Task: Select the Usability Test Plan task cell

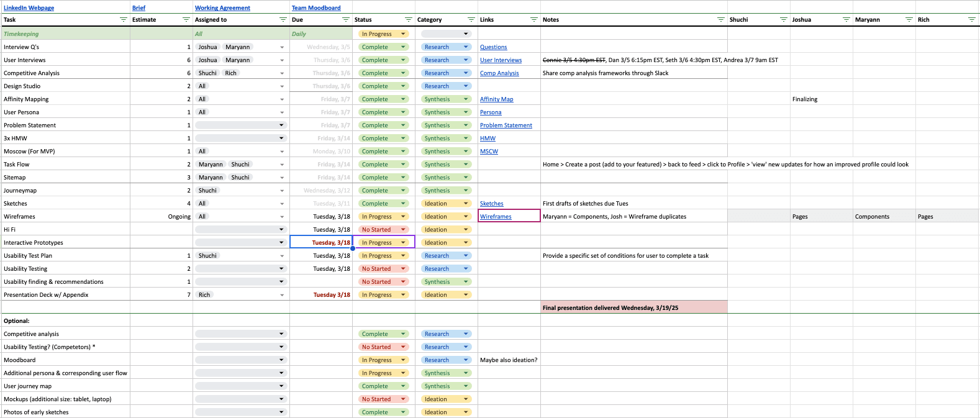Action: click(x=66, y=256)
